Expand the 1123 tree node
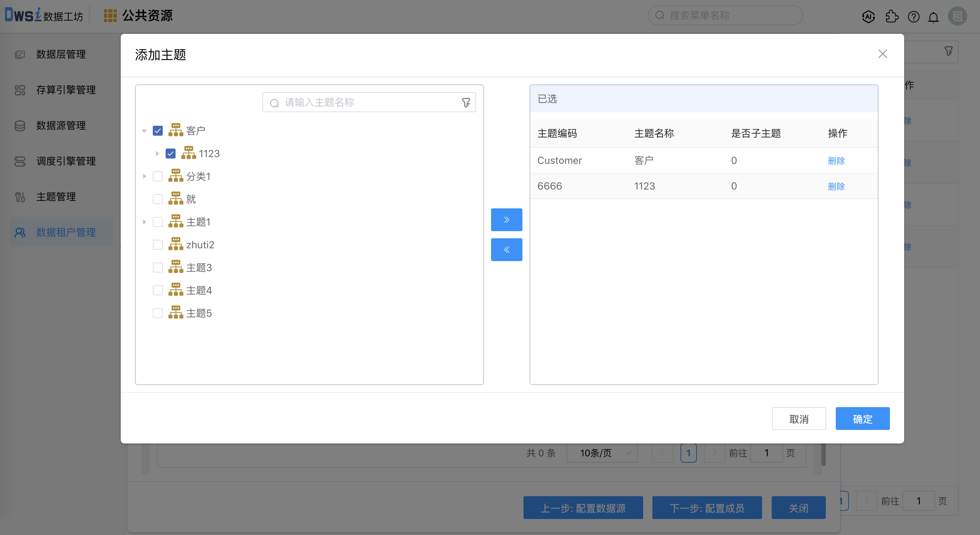 pyautogui.click(x=157, y=154)
